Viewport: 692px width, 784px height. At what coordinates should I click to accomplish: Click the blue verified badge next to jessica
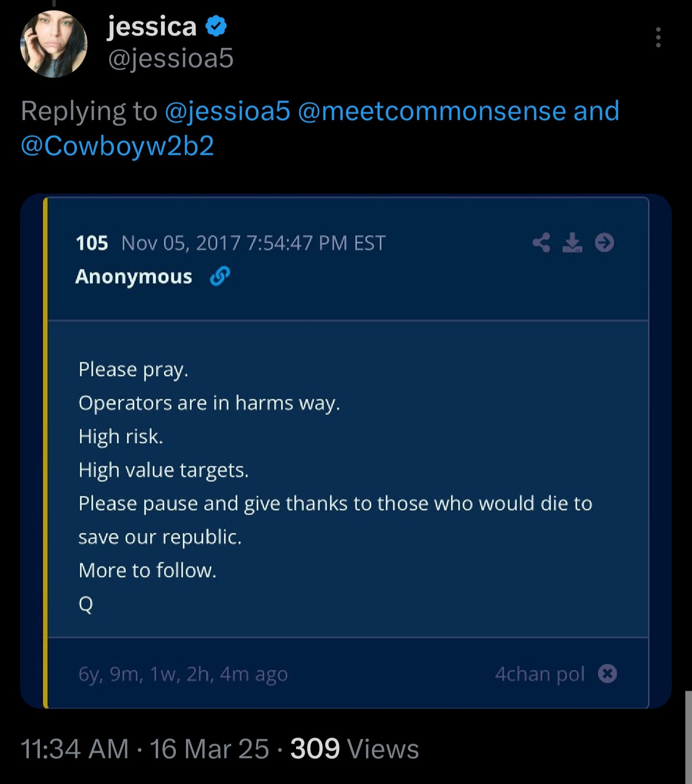216,26
